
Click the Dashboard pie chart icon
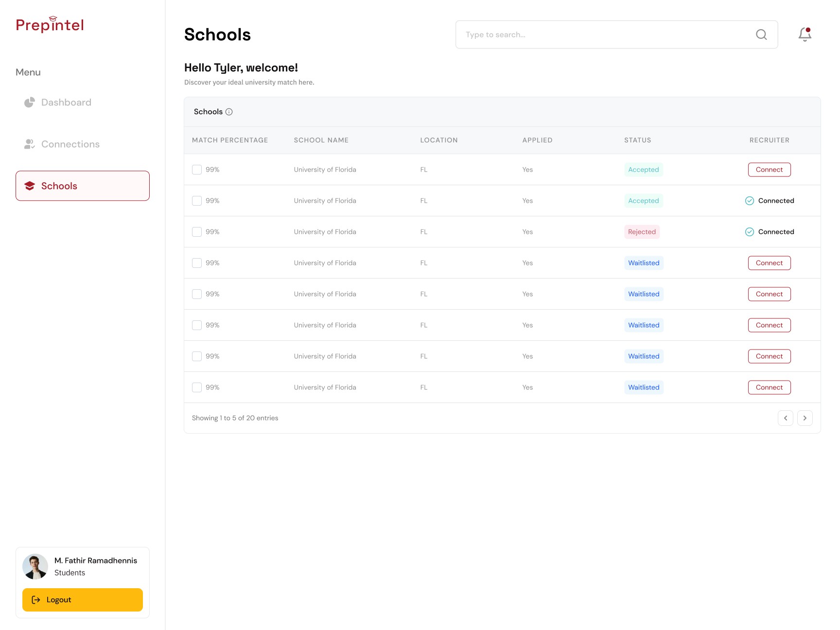30,102
